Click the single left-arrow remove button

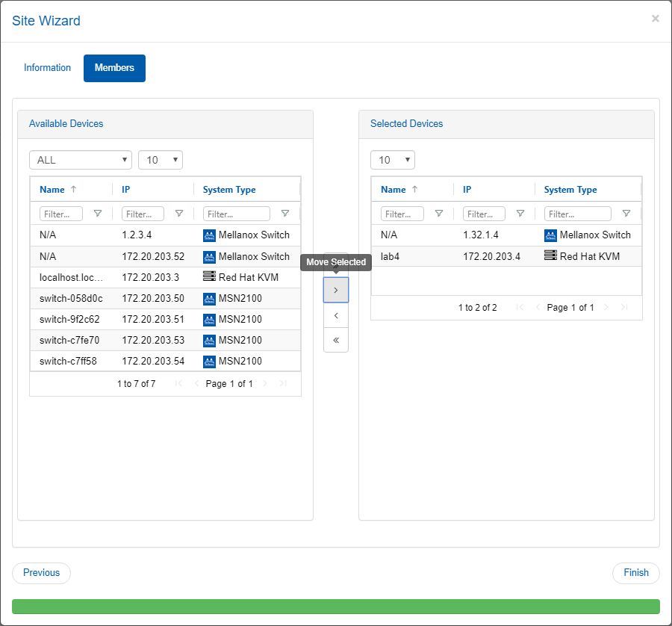335,315
